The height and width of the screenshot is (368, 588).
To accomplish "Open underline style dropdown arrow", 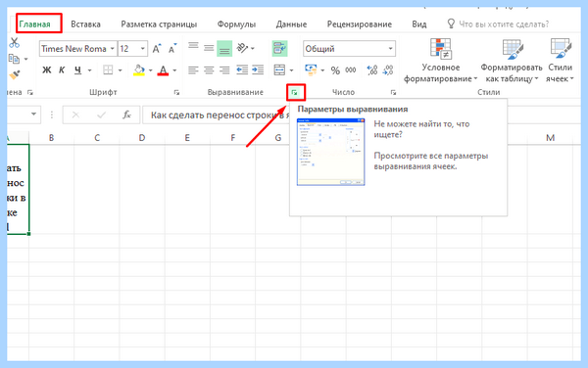I will tap(89, 70).
